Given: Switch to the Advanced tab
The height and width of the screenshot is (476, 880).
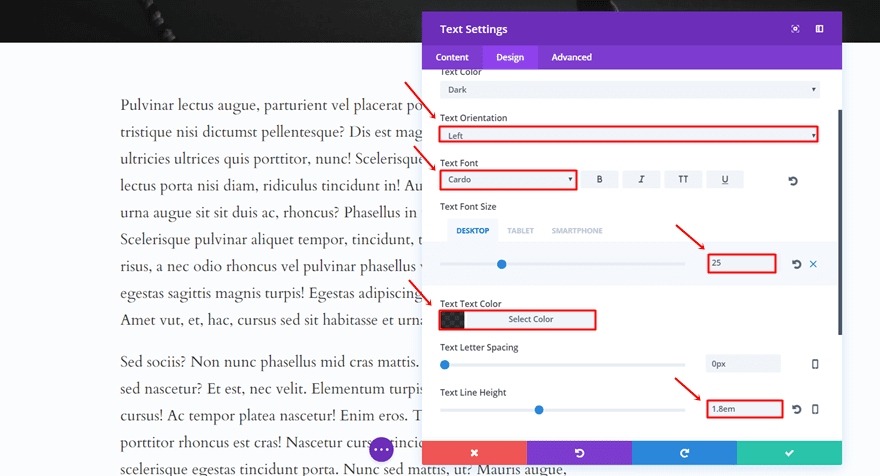Looking at the screenshot, I should (x=571, y=57).
